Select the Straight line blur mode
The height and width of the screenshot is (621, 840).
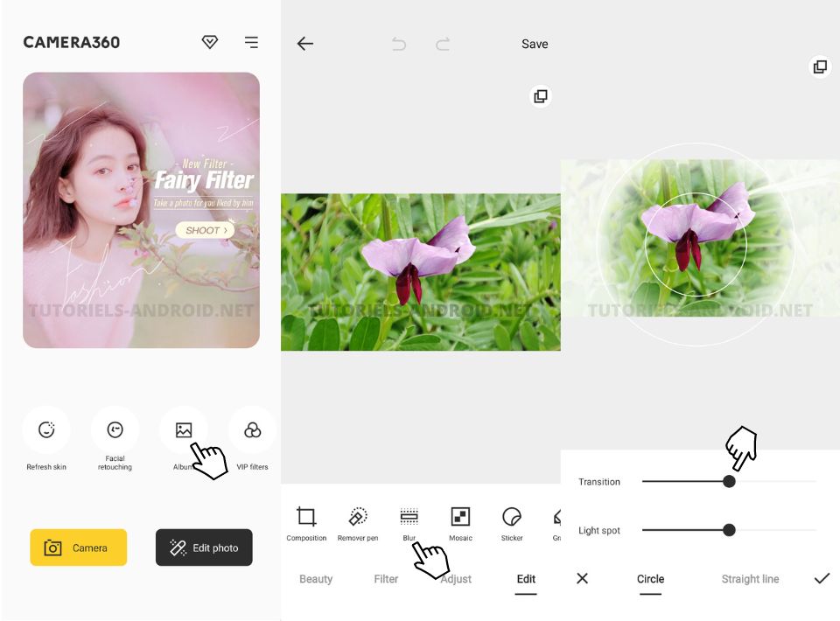click(x=750, y=579)
